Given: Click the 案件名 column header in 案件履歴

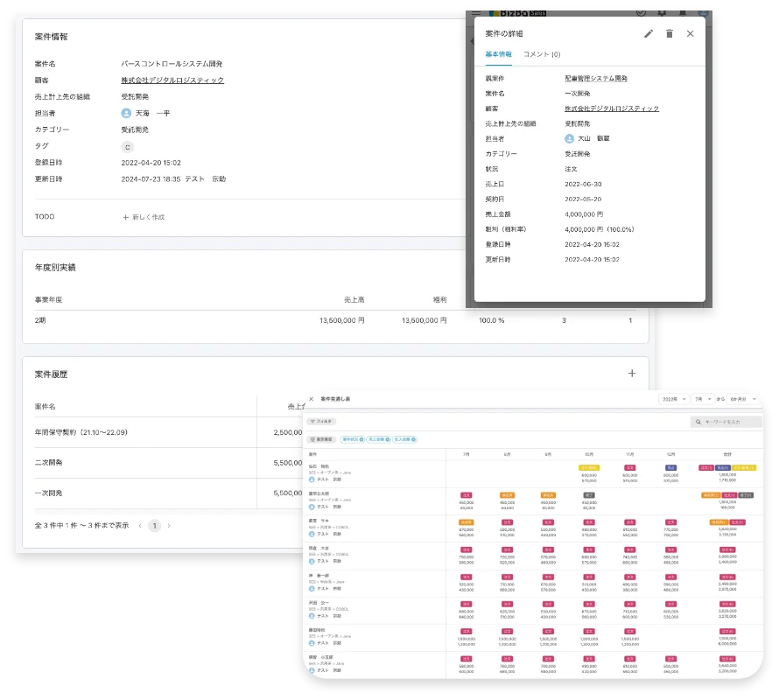Looking at the screenshot, I should coord(45,406).
